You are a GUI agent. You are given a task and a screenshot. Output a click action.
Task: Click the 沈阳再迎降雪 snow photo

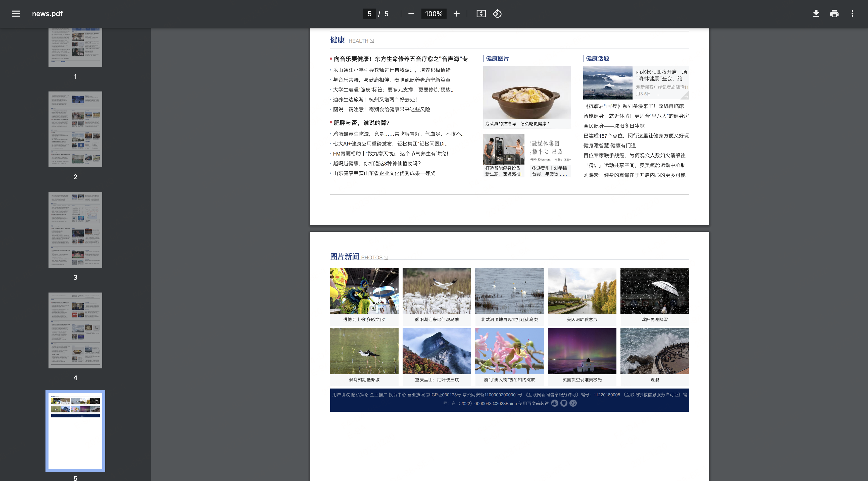654,291
